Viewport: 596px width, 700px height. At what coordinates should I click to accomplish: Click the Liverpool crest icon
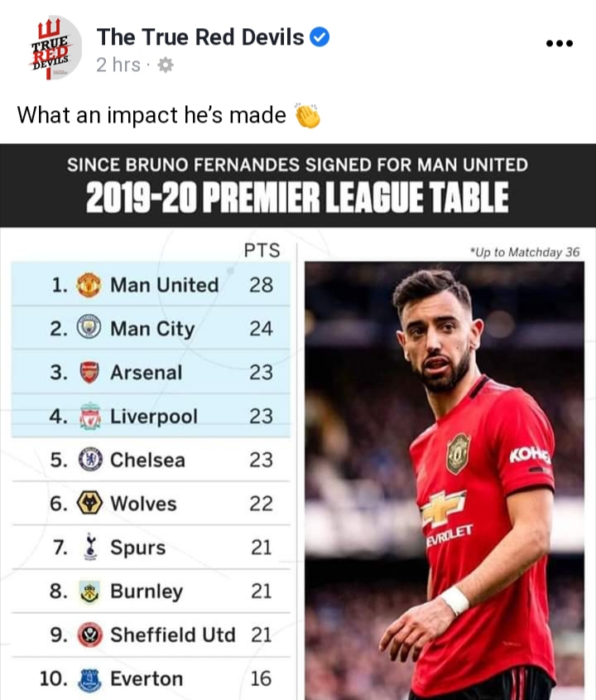tap(89, 416)
